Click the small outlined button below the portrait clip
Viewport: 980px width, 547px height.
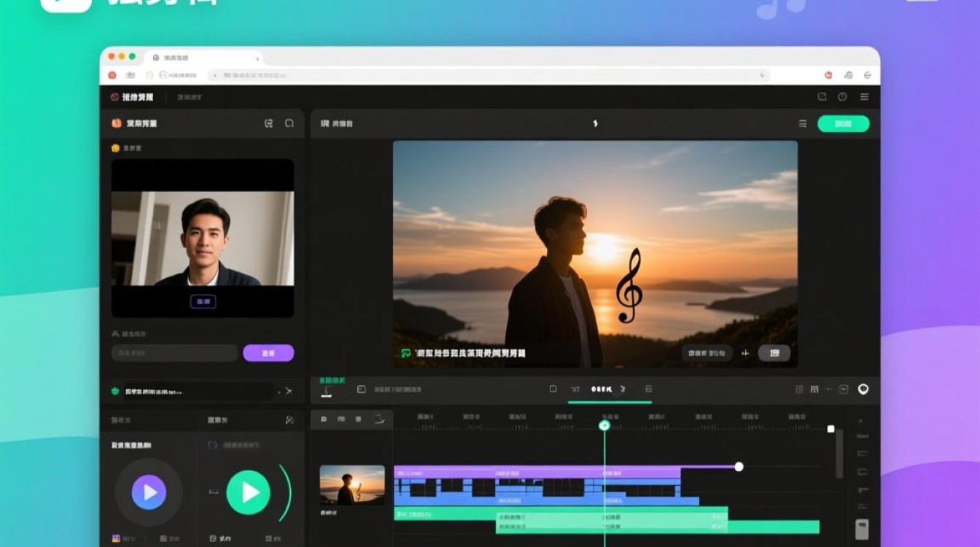203,300
